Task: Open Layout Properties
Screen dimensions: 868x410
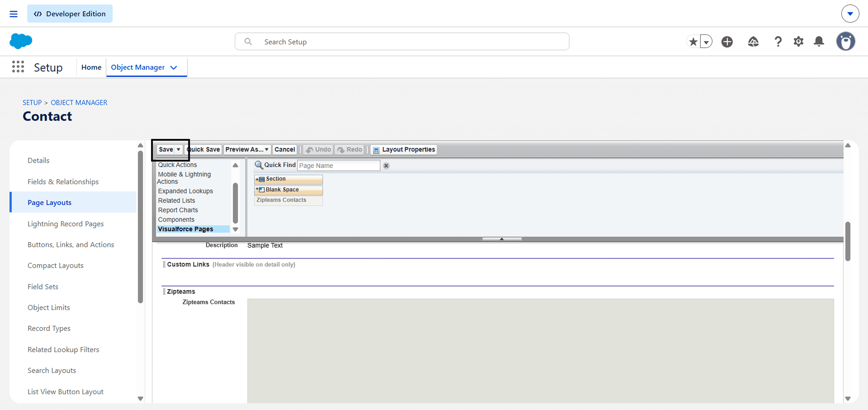Action: pyautogui.click(x=404, y=149)
